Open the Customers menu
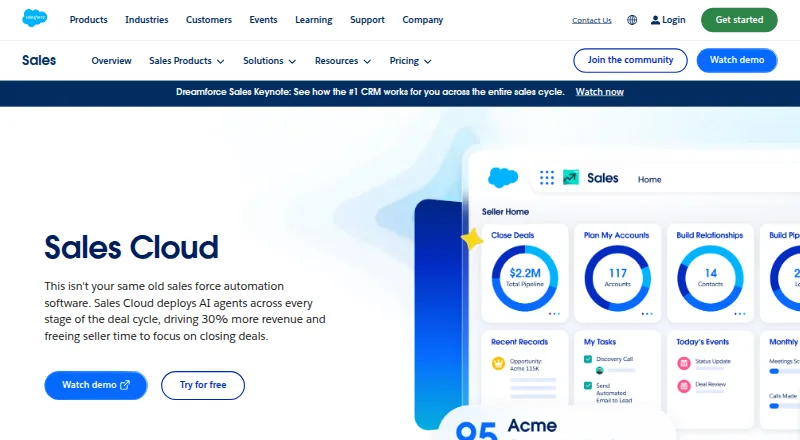Viewport: 800px width, 440px height. (x=209, y=20)
